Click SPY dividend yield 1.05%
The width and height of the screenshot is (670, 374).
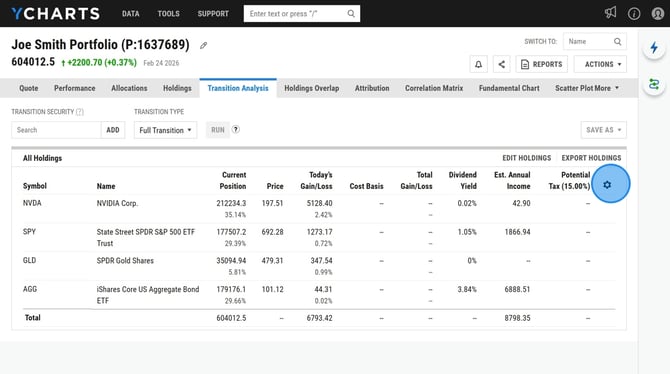pos(467,232)
